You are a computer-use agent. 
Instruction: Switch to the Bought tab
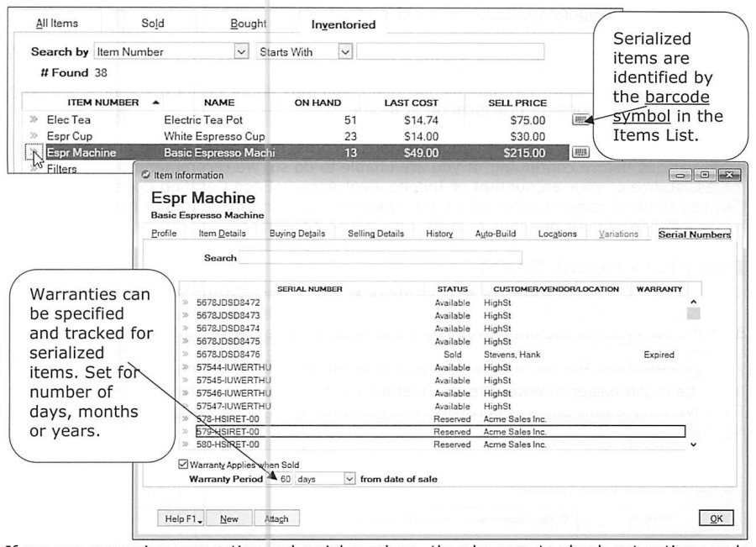click(249, 24)
